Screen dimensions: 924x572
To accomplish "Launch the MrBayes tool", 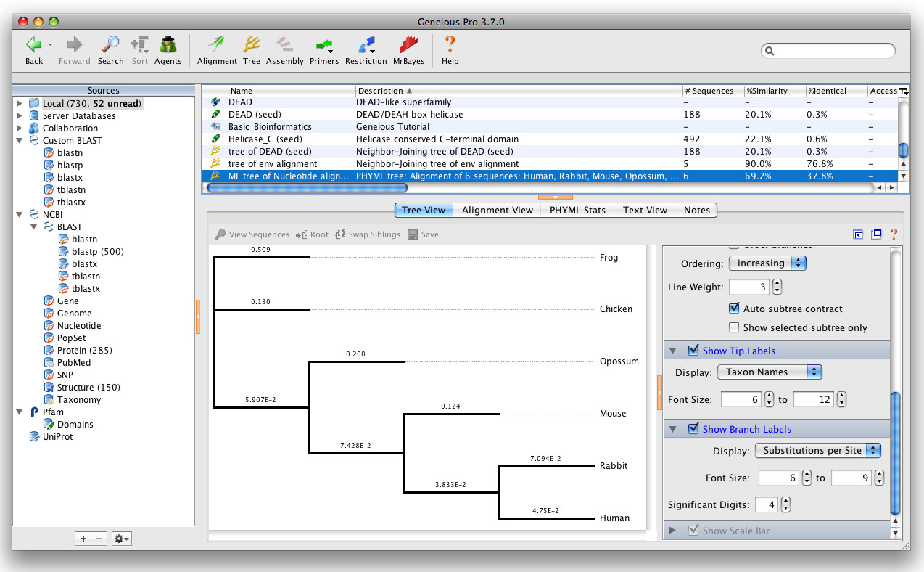I will pos(408,46).
